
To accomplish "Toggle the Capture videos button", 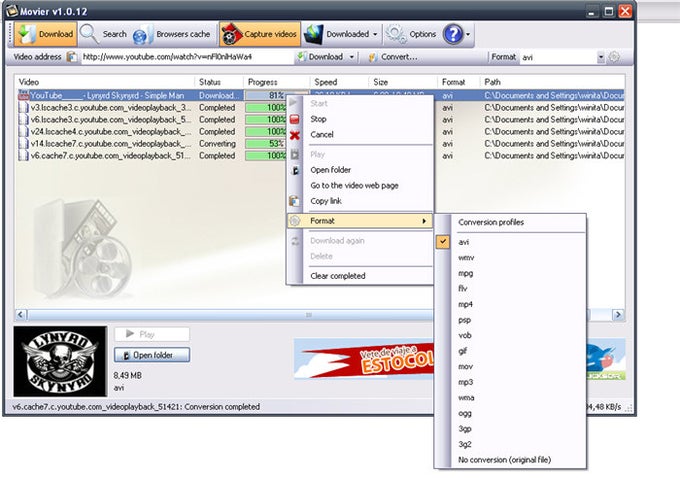I will (260, 34).
